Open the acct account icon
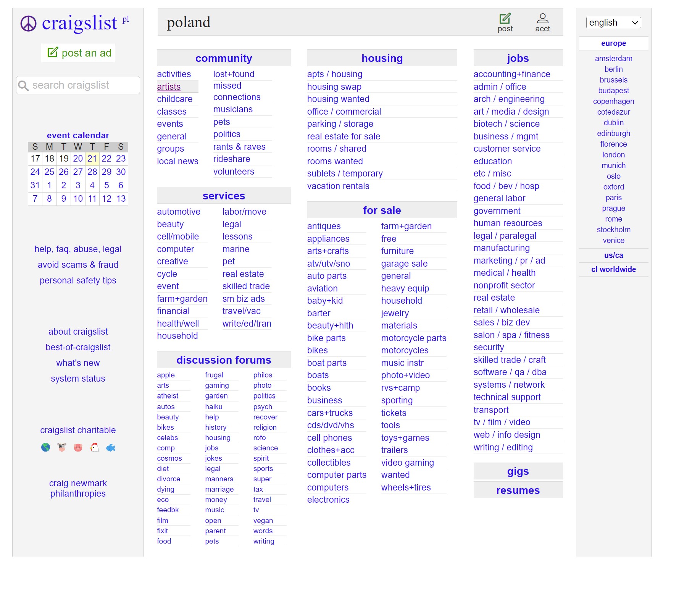This screenshot has height=594, width=700. [x=542, y=23]
